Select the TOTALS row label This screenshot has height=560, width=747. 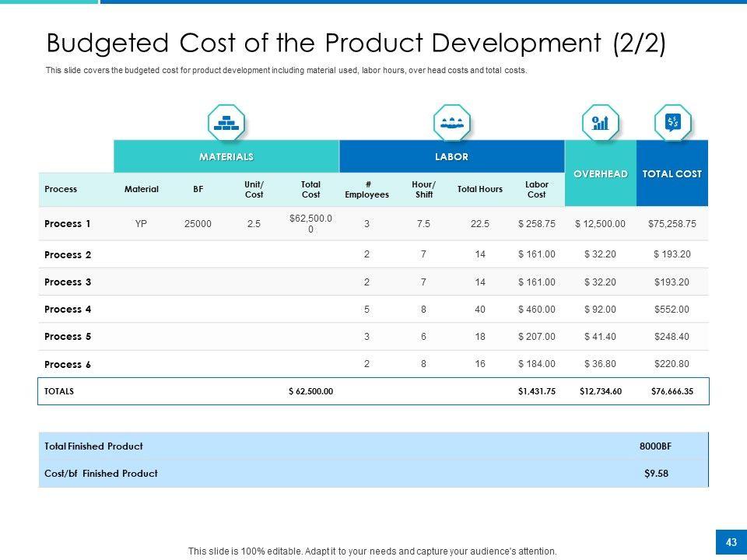[59, 391]
